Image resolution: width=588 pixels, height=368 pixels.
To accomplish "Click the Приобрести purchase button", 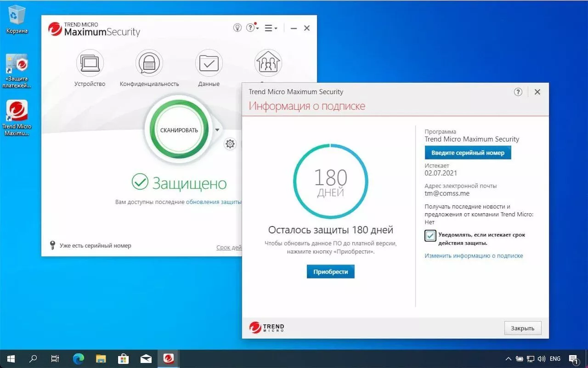I will point(331,272).
